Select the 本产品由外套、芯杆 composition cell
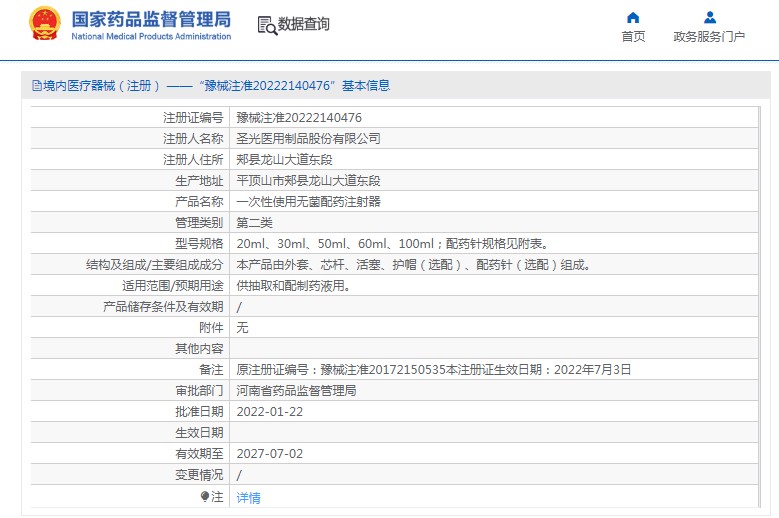Screen dimensions: 779x518 click(x=493, y=265)
